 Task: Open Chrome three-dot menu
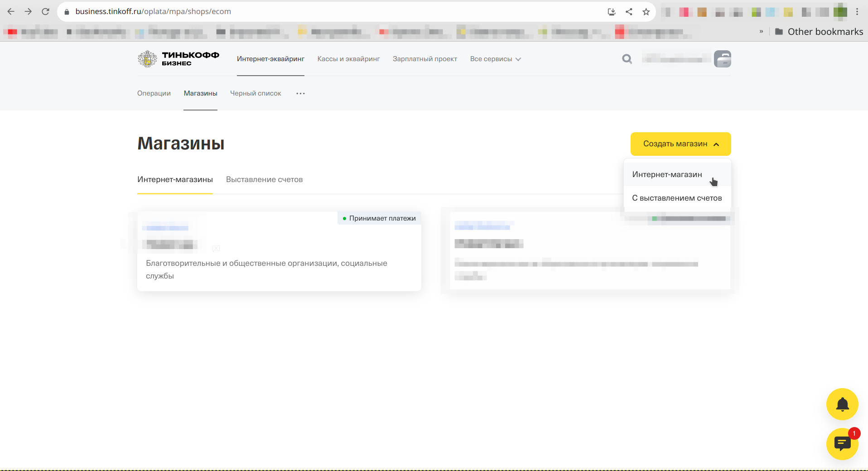point(857,12)
